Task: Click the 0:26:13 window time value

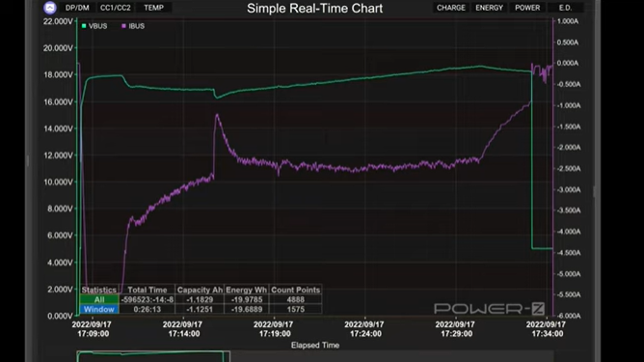Action: [148, 309]
